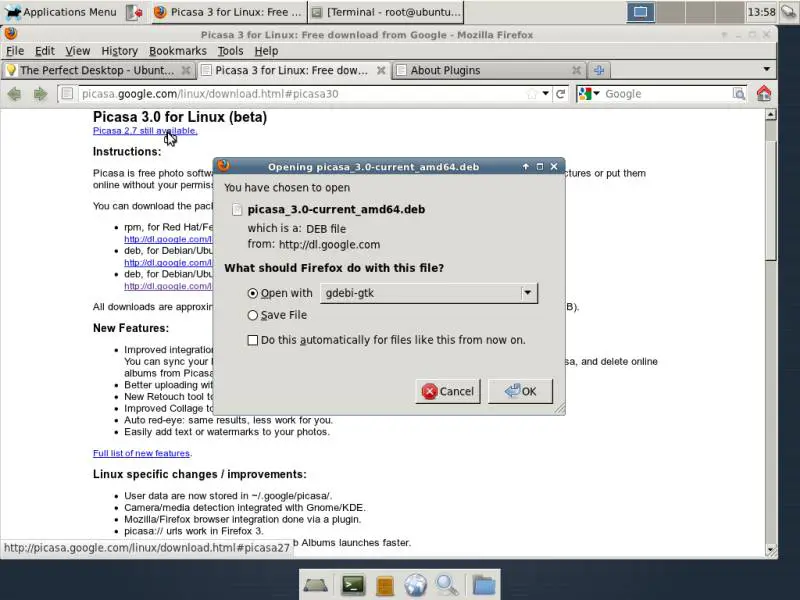Image resolution: width=800 pixels, height=600 pixels.
Task: Click the search magnifier icon in search box
Action: pos(739,94)
